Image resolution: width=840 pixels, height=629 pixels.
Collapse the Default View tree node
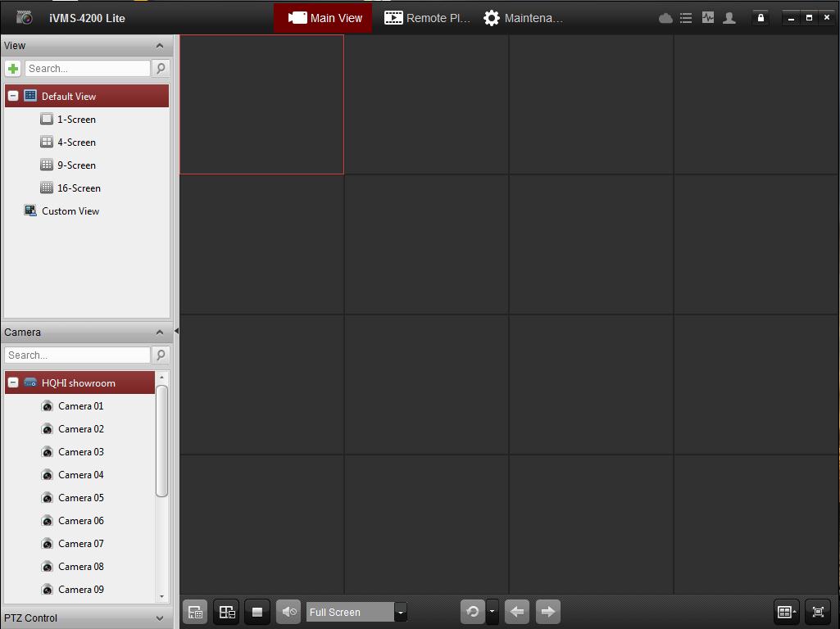(x=13, y=97)
